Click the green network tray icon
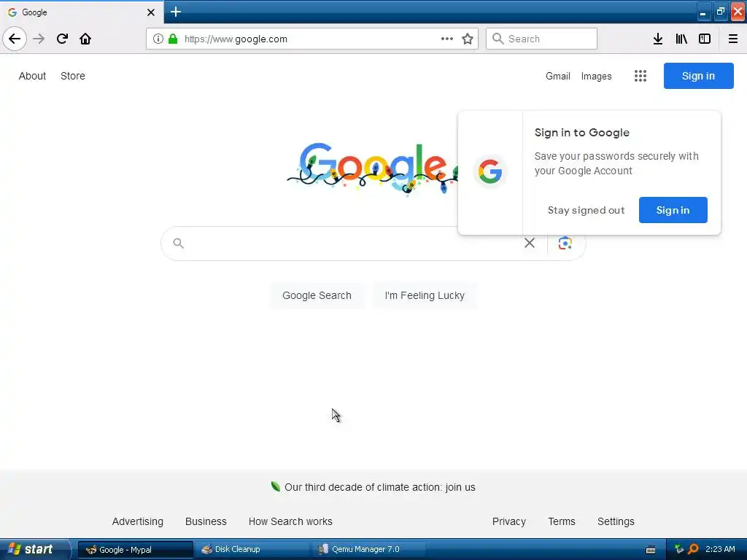The height and width of the screenshot is (560, 747). click(679, 548)
